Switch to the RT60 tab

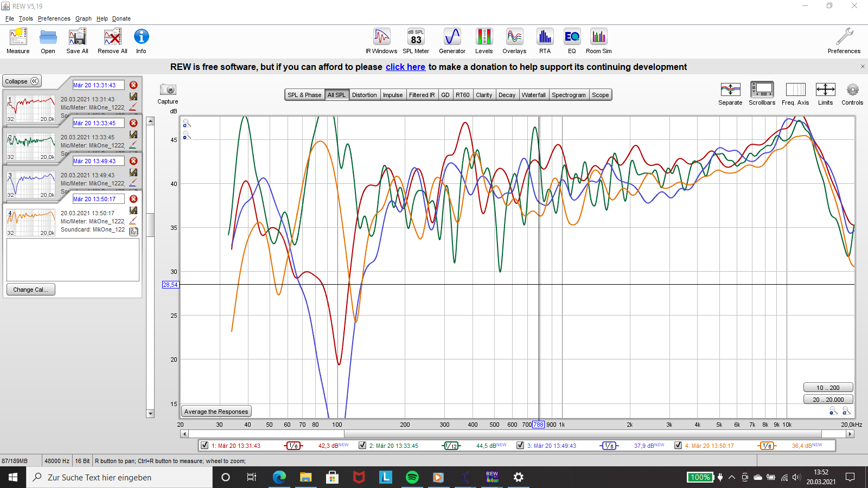pyautogui.click(x=462, y=95)
